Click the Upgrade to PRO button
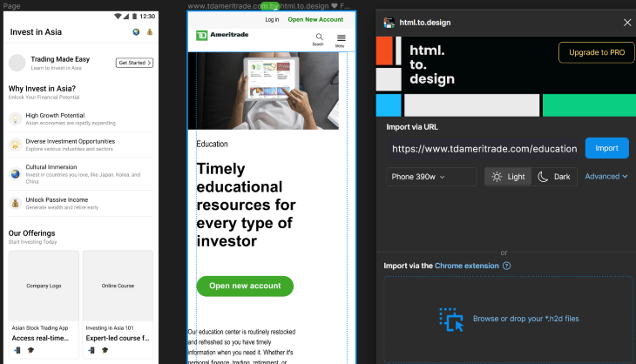 [x=597, y=53]
